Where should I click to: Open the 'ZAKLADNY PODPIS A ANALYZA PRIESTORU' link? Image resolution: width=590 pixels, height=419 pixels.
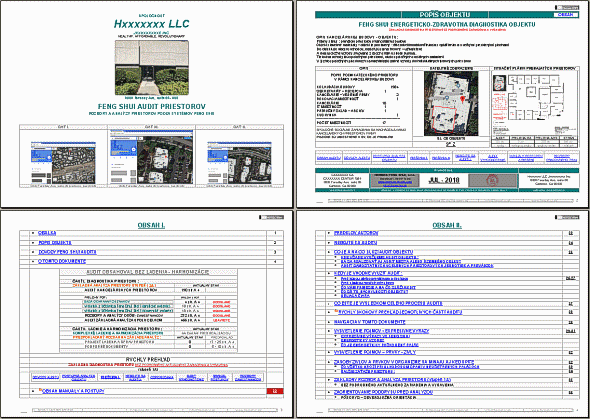pos(392,380)
